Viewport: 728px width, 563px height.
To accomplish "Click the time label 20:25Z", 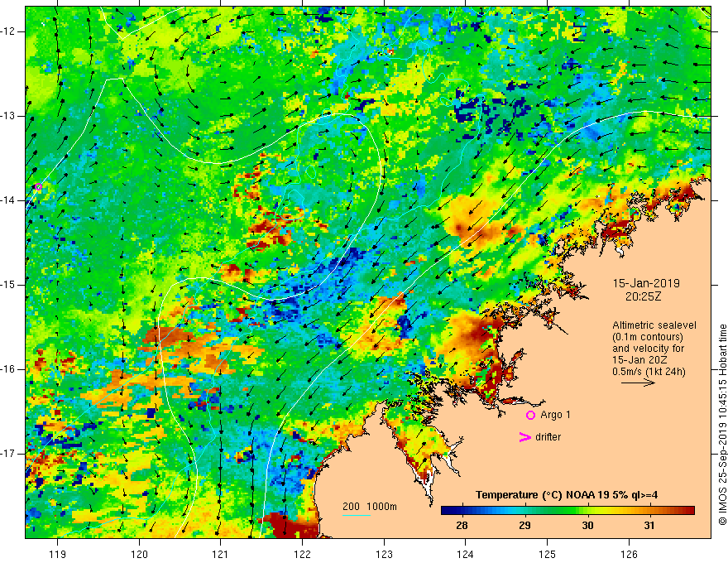I will tap(643, 296).
